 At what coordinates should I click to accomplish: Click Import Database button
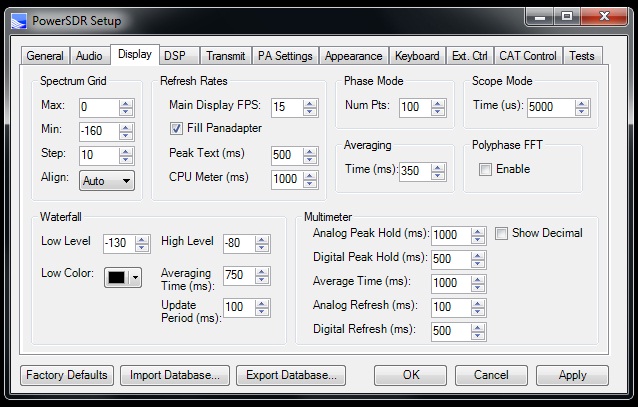click(175, 375)
